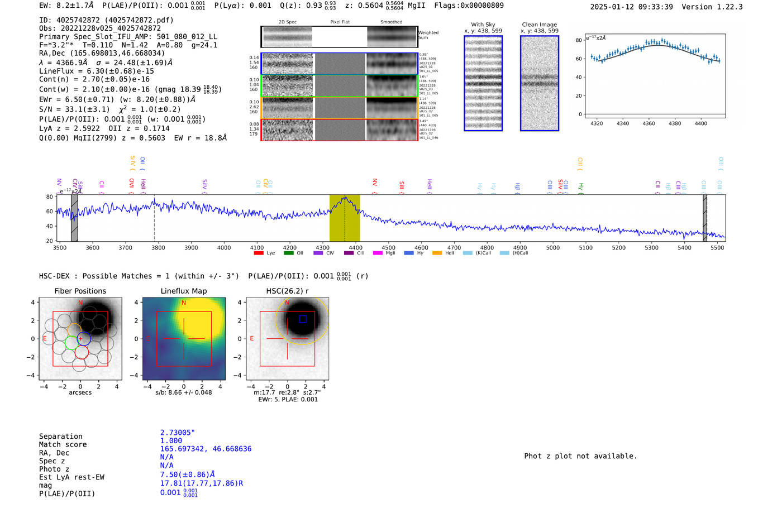782x532 pixels.
Task: Click the Smoothed column header
Action: 391,22
